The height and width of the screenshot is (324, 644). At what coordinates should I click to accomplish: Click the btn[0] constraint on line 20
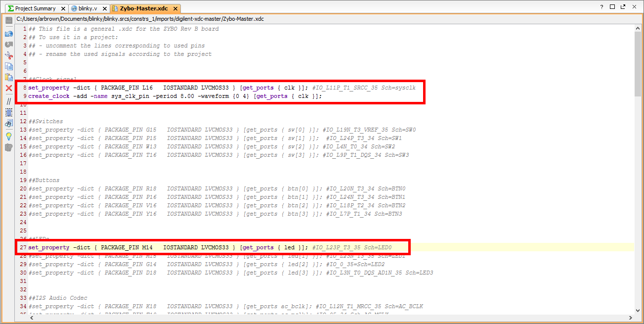pos(217,188)
